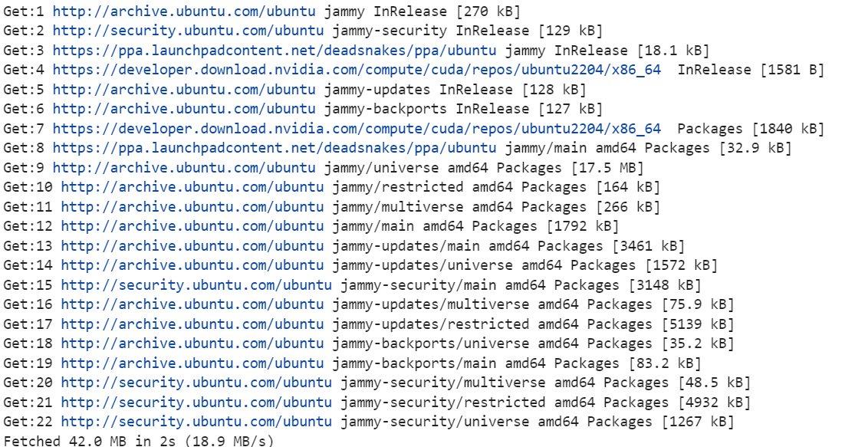Open the deadsnakes PPA link on Get:8 line
Viewport: 868px width, 447px height.
(x=275, y=148)
